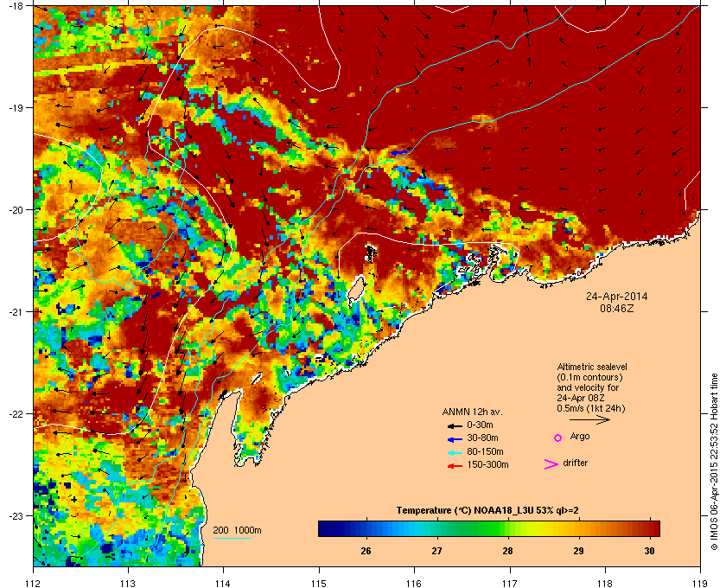Click the longitude axis label 115
This screenshot has width=726, height=588.
(x=319, y=584)
